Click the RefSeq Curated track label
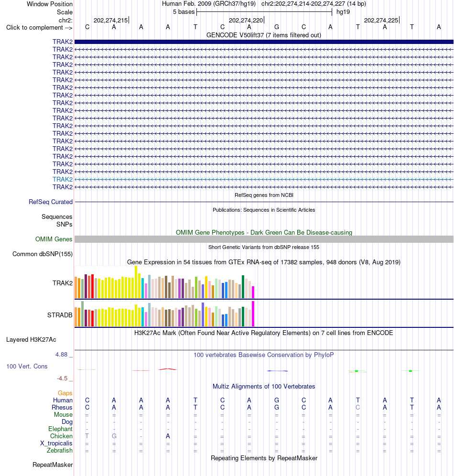 51,202
